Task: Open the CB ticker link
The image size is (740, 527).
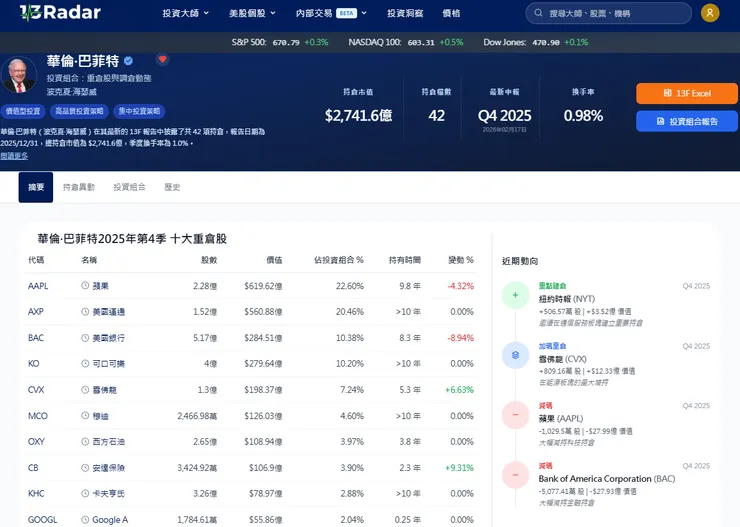Action: 33,468
